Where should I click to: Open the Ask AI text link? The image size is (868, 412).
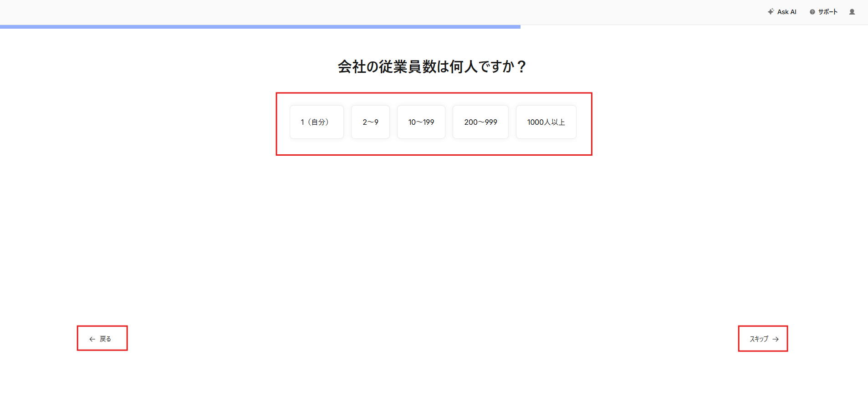tap(786, 12)
